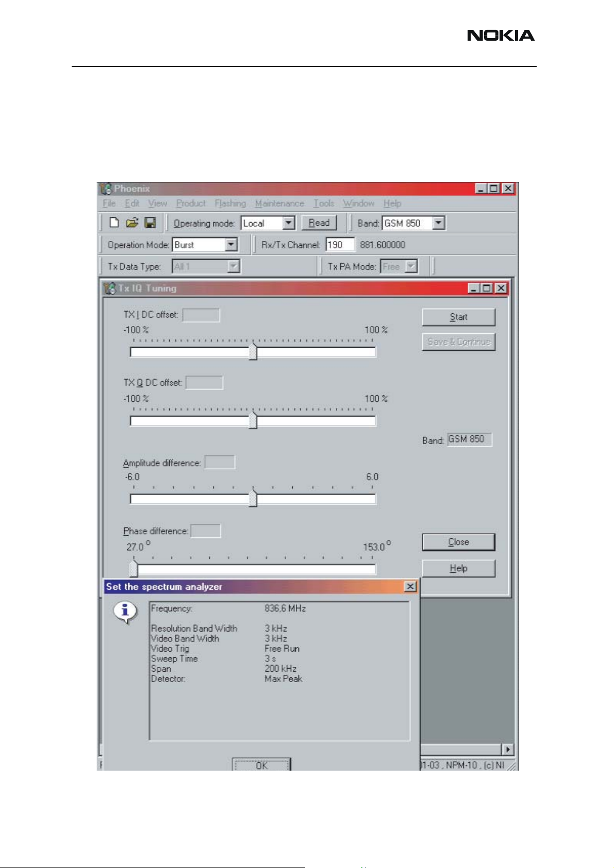Expand the Band GSM 850 toolbar dropdown
The width and height of the screenshot is (614, 868).
coord(439,223)
